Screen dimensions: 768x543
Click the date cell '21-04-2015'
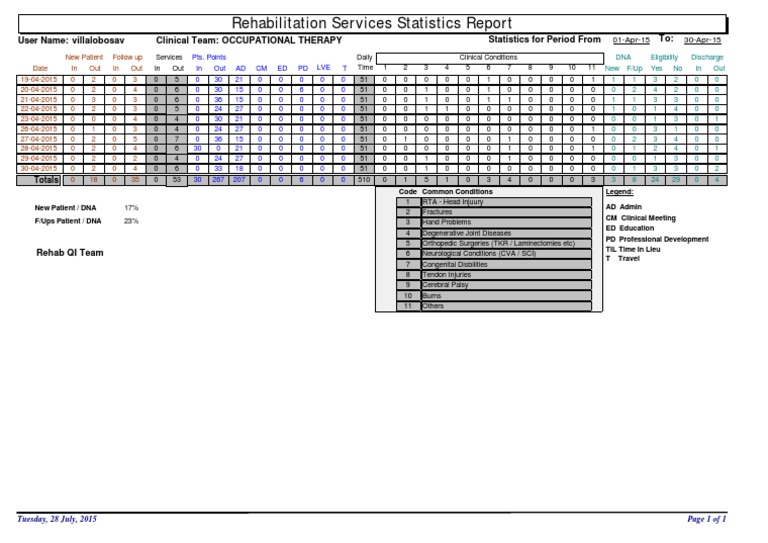point(39,99)
